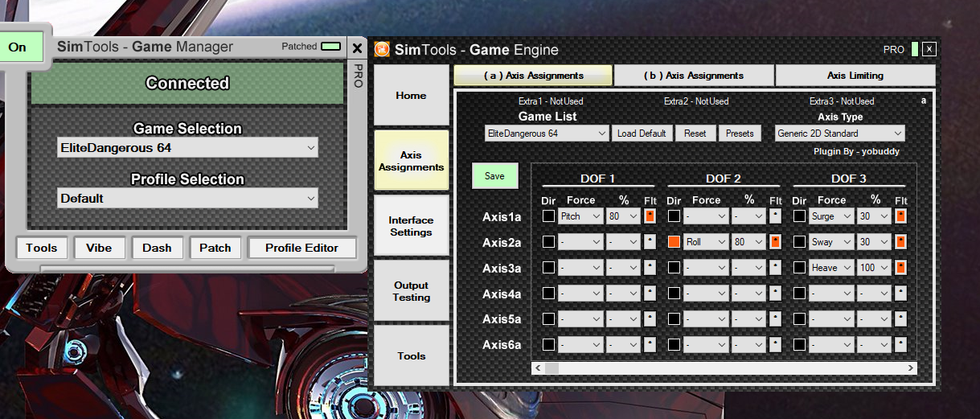
Task: Click Tools button in Game Manager
Action: pyautogui.click(x=41, y=248)
